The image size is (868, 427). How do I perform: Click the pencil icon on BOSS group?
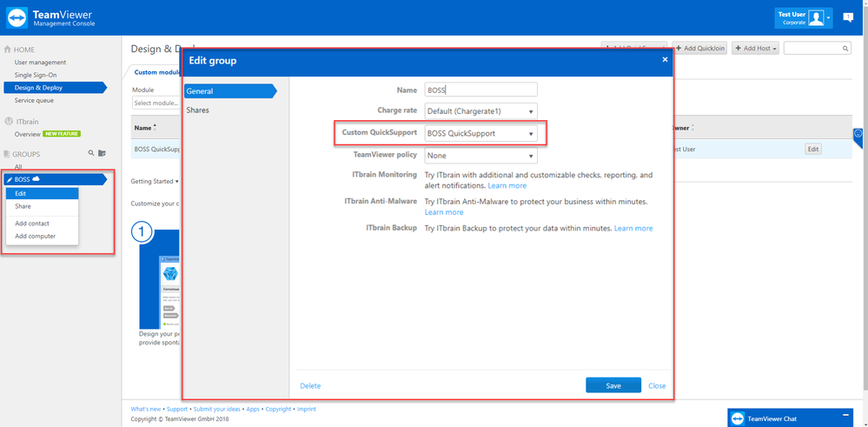coord(10,179)
